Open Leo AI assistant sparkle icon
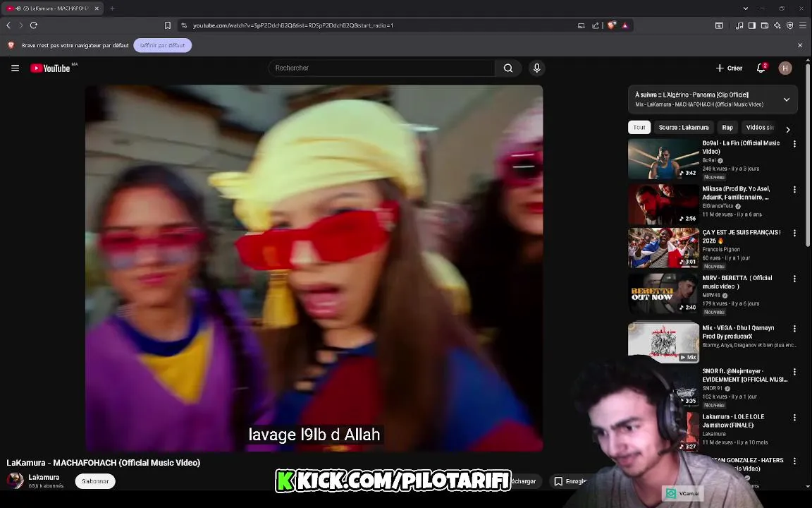The height and width of the screenshot is (508, 812). point(777,25)
